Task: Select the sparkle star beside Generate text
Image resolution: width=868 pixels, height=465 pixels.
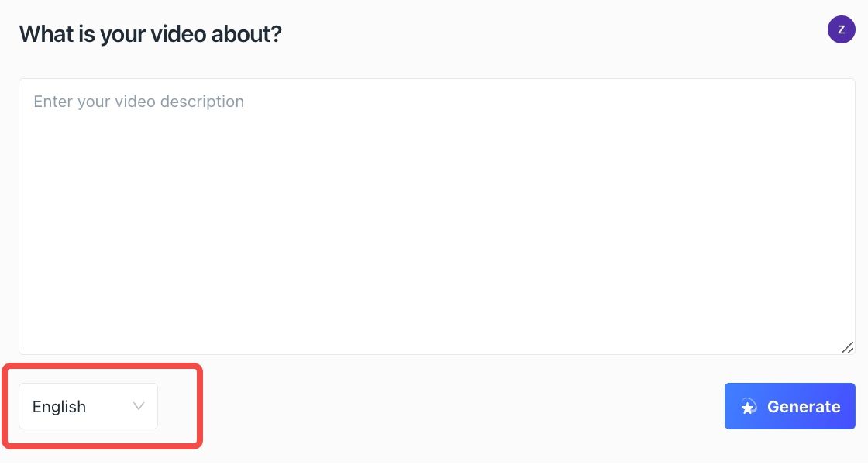Action: [749, 407]
